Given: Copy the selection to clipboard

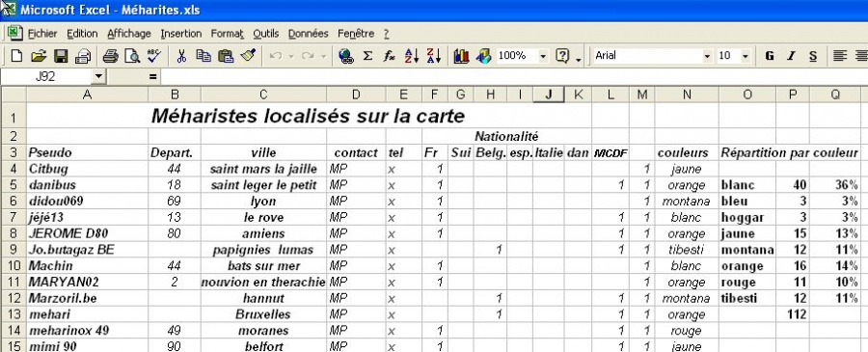Looking at the screenshot, I should click(x=203, y=56).
